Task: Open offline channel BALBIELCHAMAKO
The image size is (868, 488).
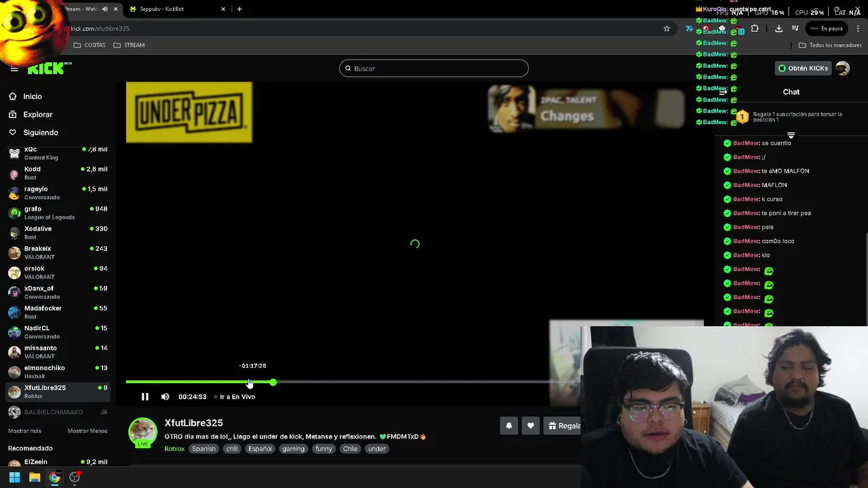Action: [58, 412]
